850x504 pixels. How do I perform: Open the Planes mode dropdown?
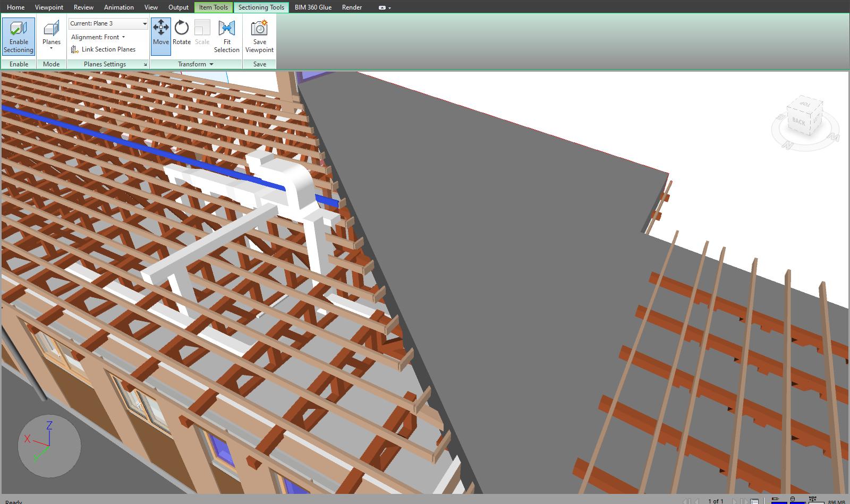click(52, 37)
